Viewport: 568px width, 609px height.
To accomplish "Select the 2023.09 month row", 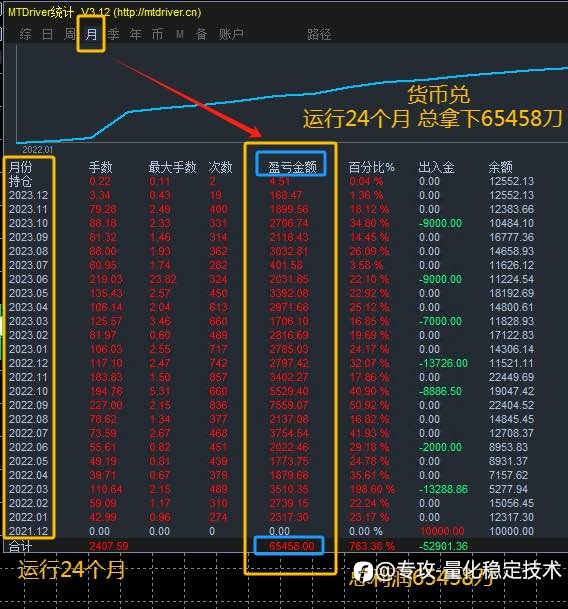I will (271, 237).
